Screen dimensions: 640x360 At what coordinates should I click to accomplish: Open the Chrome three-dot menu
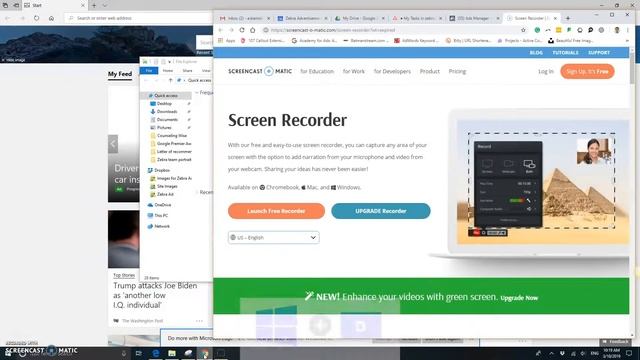click(628, 30)
